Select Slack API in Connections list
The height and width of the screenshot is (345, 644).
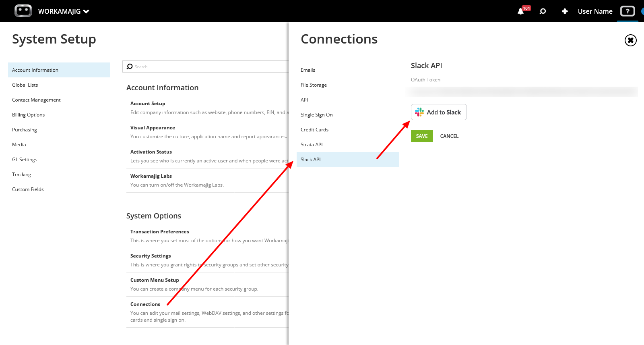348,160
